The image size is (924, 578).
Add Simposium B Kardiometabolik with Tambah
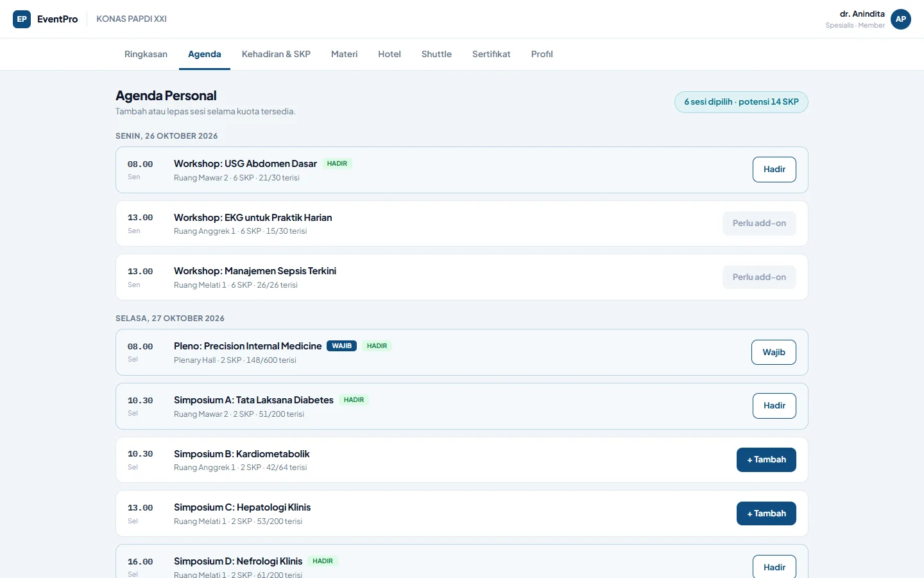click(766, 460)
